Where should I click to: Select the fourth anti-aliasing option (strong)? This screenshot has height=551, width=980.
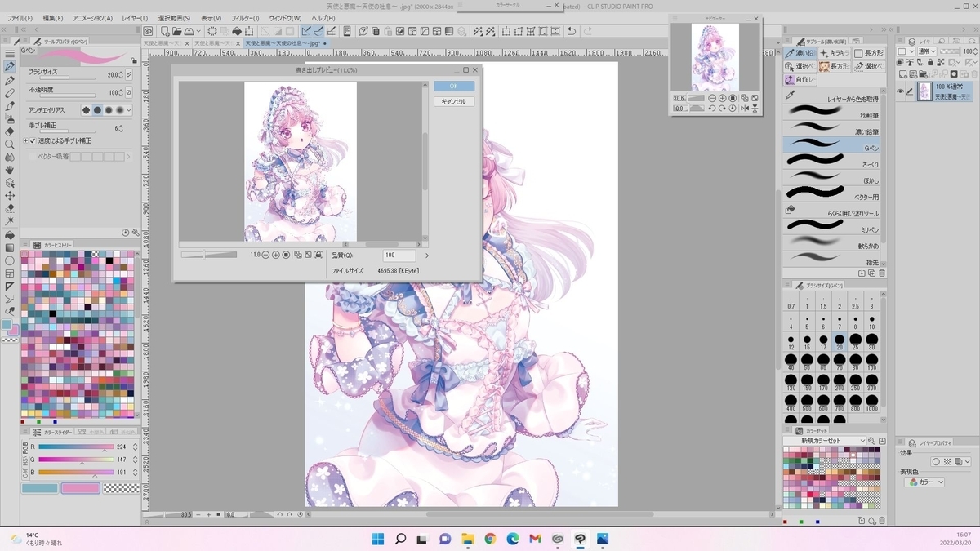click(119, 110)
